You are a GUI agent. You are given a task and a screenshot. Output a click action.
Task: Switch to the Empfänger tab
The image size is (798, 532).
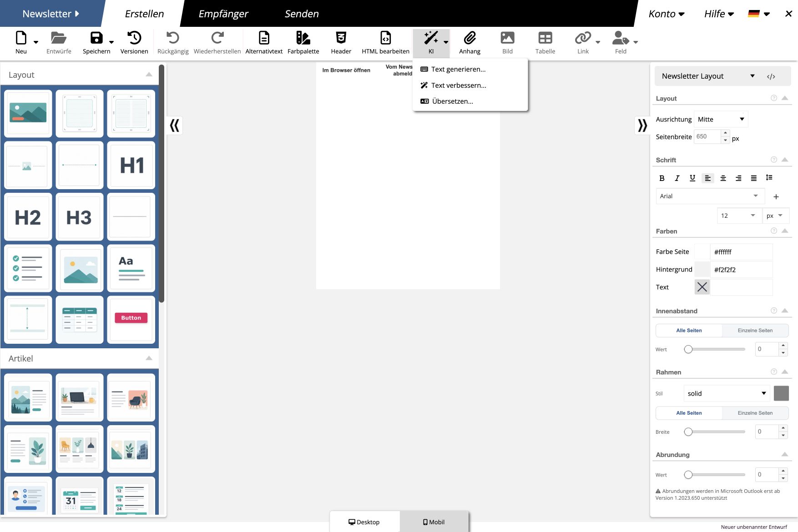pos(223,14)
